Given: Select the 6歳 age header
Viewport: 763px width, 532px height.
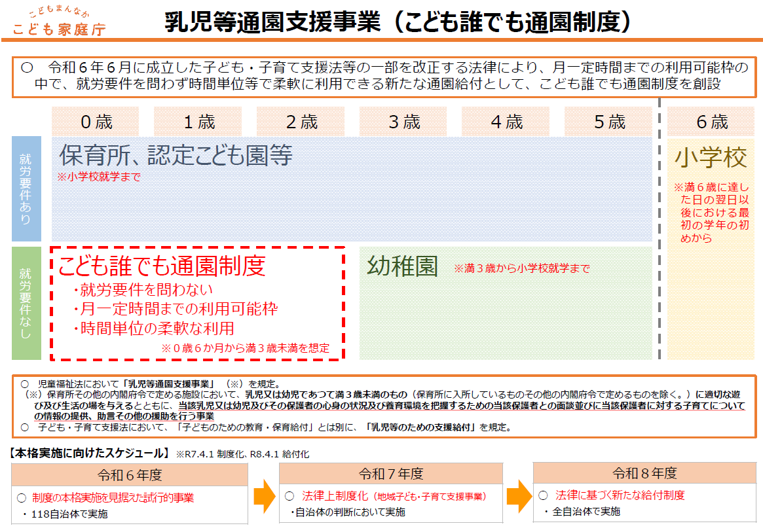Looking at the screenshot, I should 711,122.
